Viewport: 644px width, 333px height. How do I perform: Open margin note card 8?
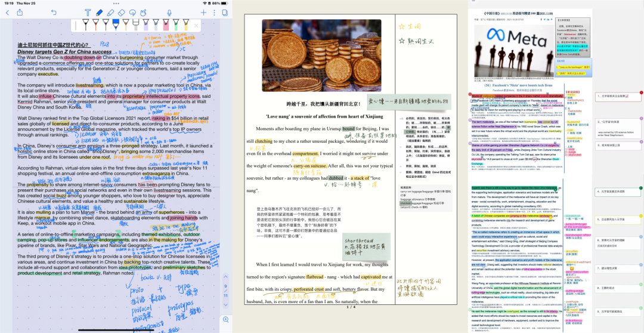(x=618, y=288)
